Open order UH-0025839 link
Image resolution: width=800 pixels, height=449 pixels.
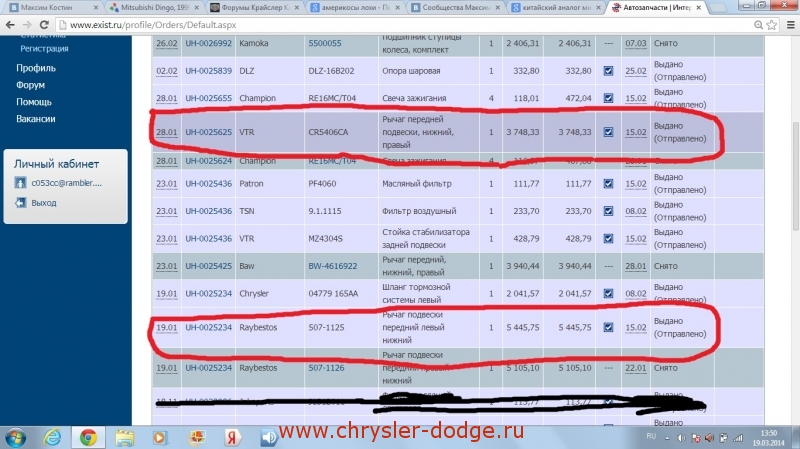(208, 71)
